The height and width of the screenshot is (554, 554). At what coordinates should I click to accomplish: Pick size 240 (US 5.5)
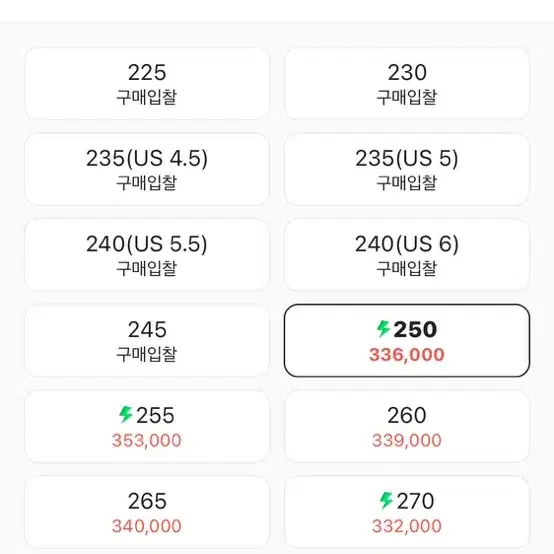[147, 255]
